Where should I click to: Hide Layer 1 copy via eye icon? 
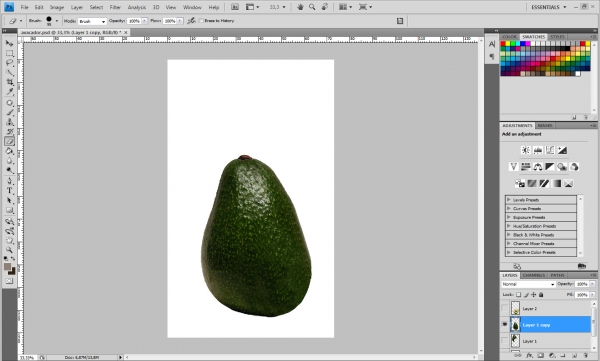(504, 325)
